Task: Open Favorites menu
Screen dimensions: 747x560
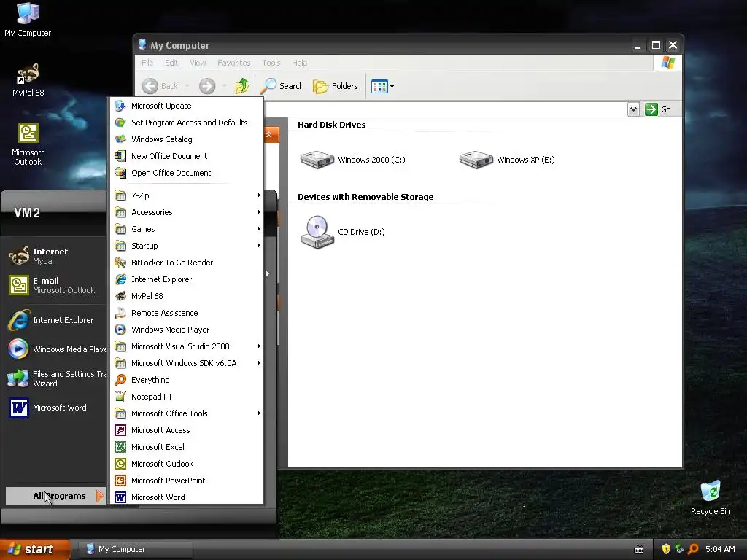Action: pos(234,63)
